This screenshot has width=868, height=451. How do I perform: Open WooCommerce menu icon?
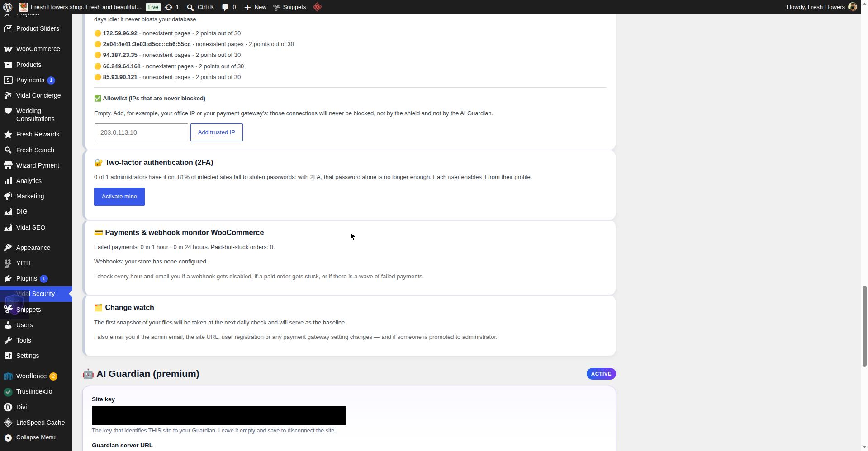(x=8, y=49)
